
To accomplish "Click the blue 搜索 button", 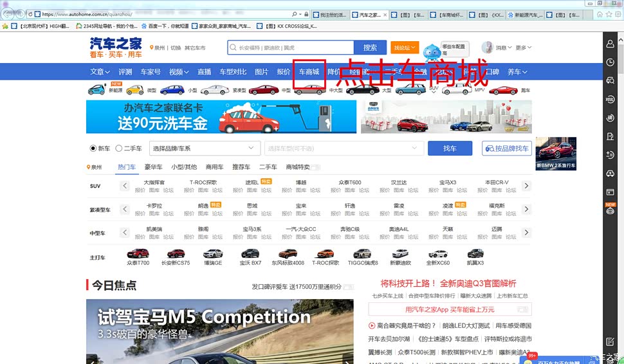I will coord(370,48).
